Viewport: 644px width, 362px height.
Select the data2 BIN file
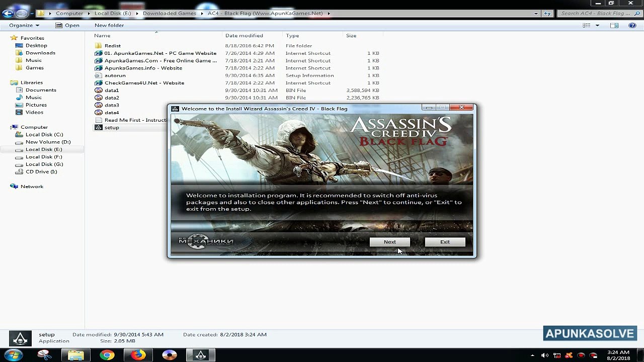point(111,98)
